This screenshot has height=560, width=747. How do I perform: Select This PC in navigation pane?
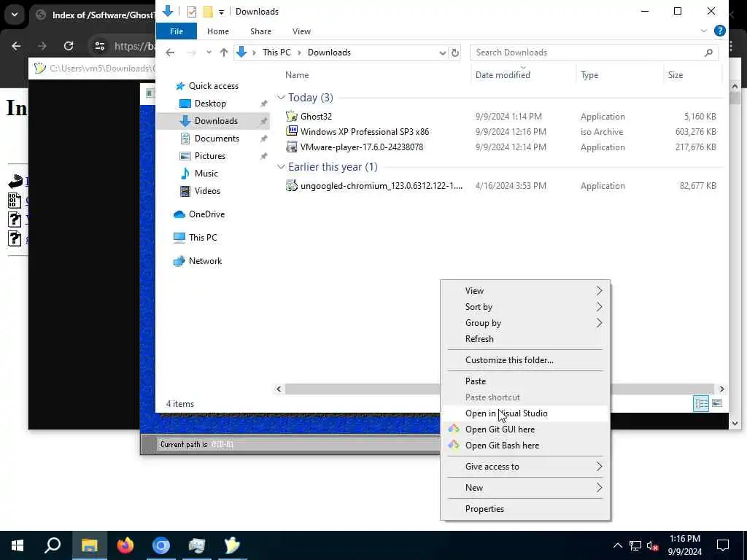pyautogui.click(x=203, y=237)
